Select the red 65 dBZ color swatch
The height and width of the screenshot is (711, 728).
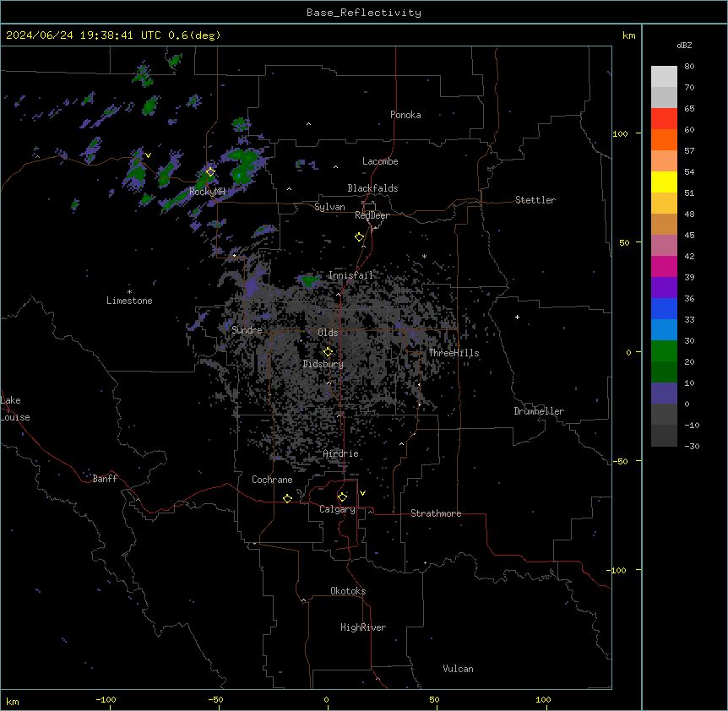coord(664,118)
